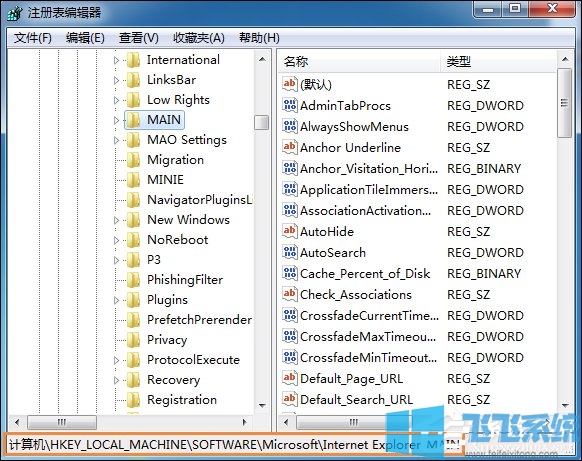
Task: Click the DWORD icon of AlwaysShowMenus
Action: coord(290,126)
